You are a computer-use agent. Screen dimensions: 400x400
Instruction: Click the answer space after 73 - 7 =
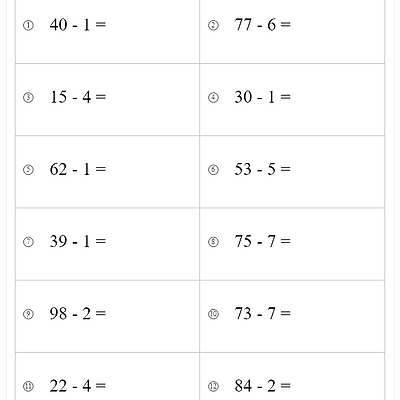click(337, 314)
